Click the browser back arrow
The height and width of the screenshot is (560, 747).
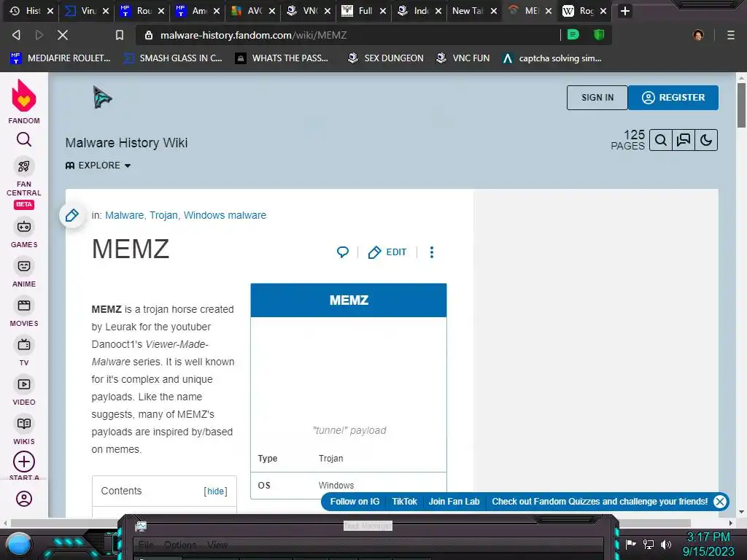pyautogui.click(x=16, y=35)
